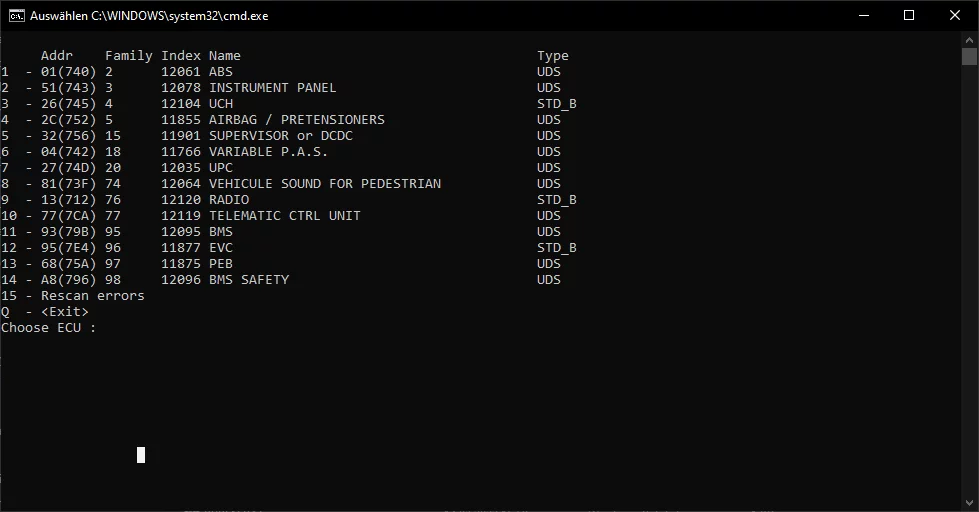This screenshot has width=979, height=512.
Task: Click the Type column header
Action: click(x=552, y=56)
